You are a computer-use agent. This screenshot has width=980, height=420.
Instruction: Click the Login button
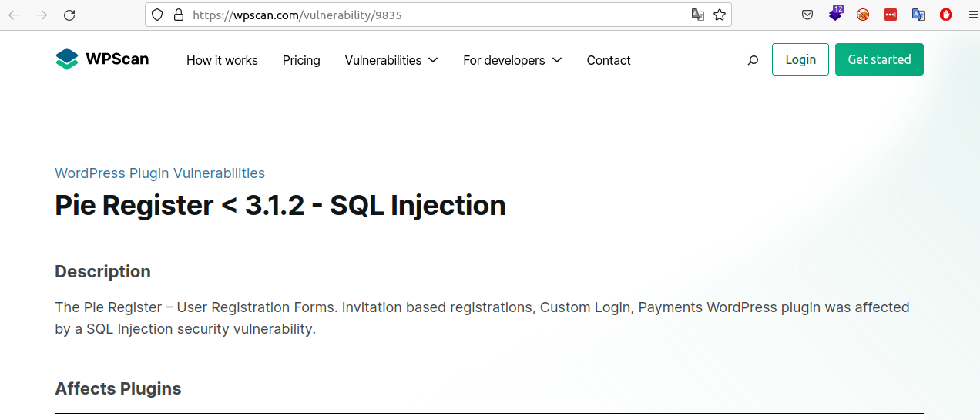click(x=800, y=59)
